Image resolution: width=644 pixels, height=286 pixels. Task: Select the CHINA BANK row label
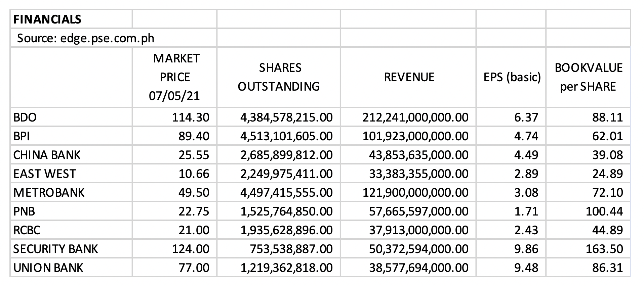coord(71,155)
